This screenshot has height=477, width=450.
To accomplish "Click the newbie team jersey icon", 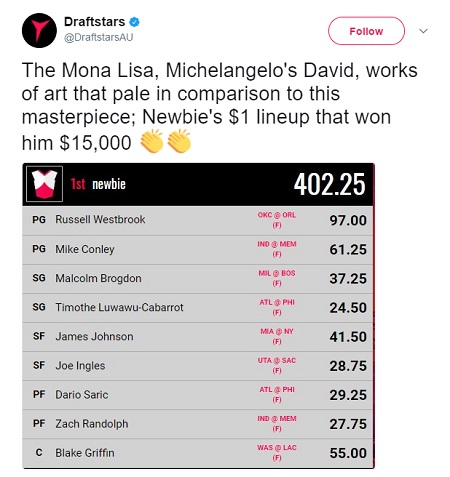I will 44,184.
